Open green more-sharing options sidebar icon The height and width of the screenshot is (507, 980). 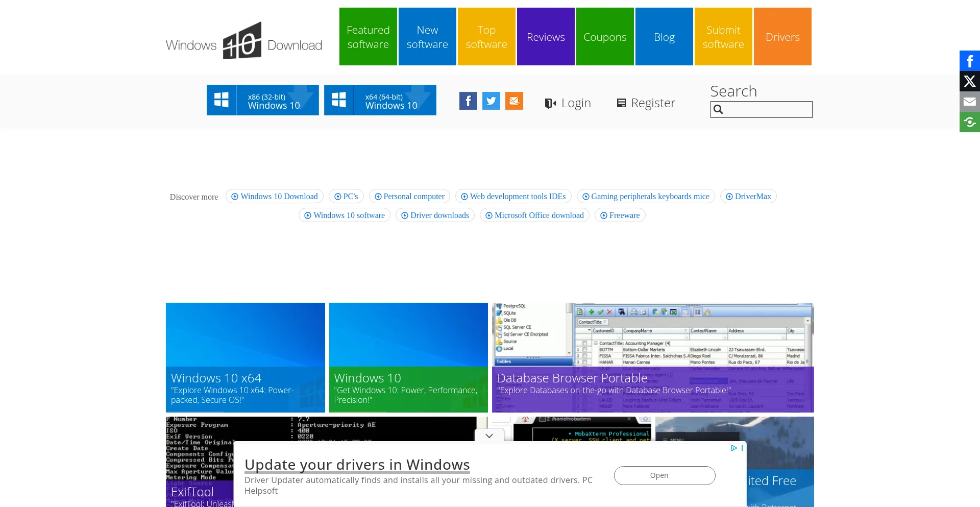coord(969,122)
